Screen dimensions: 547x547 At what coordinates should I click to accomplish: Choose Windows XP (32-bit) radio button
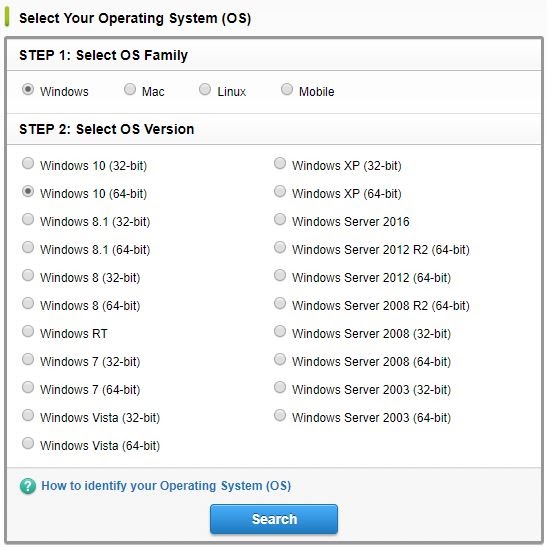click(x=280, y=163)
